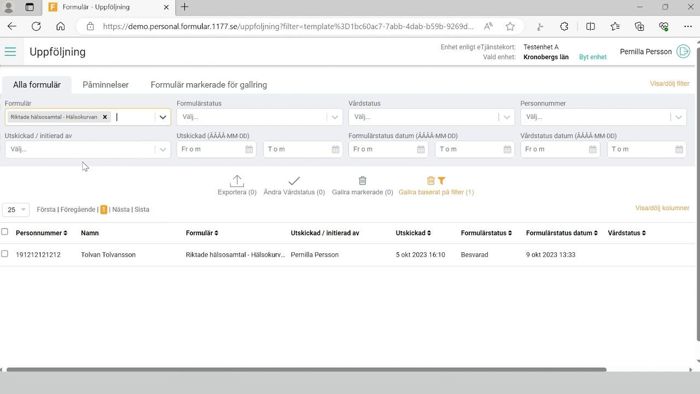
Task: Sort by Vårdstatus column header
Action: point(627,233)
